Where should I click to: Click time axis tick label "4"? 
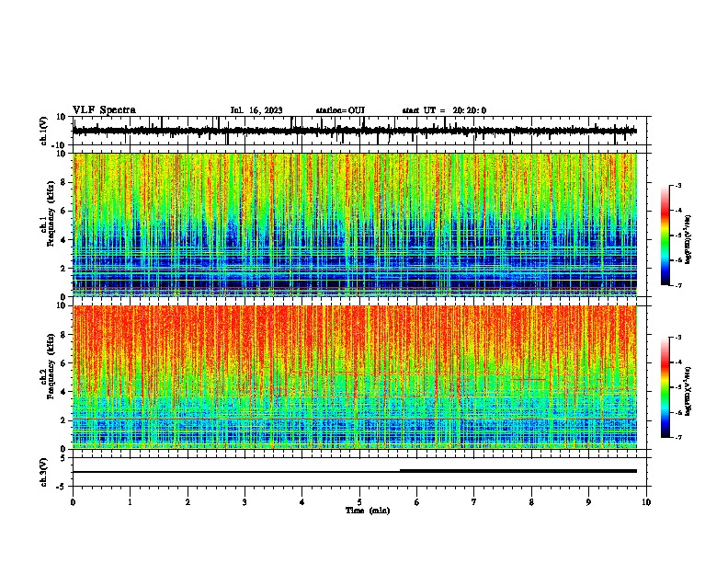[302, 502]
